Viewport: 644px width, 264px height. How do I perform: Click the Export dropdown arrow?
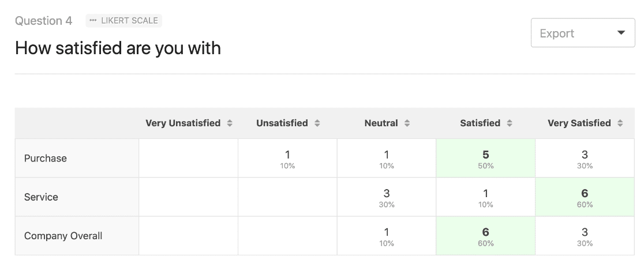621,33
